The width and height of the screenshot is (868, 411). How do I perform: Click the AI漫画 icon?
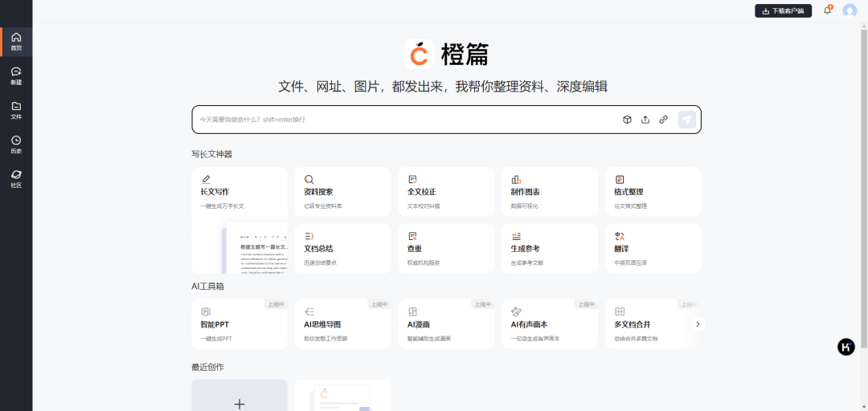click(412, 312)
